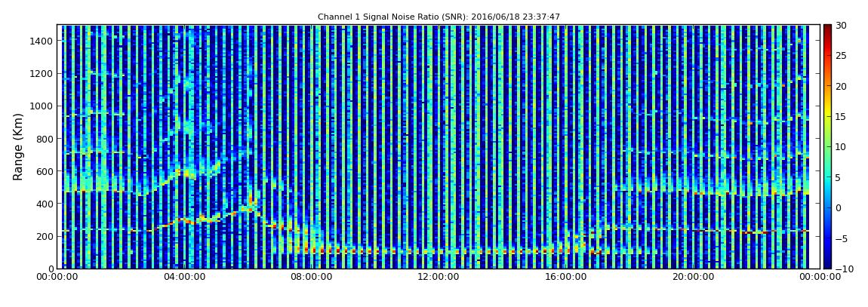Screen dimensions: 868x307
Task: Click the SNR colorbar scale
Action: click(827, 146)
